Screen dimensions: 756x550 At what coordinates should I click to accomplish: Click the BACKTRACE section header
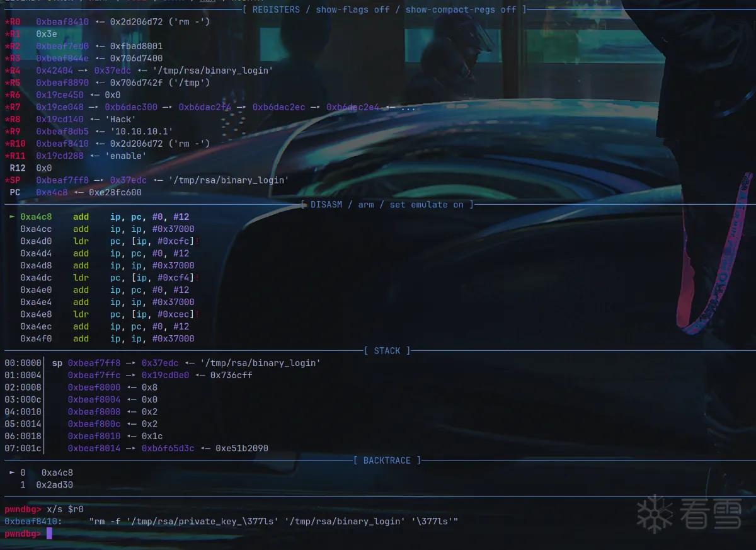387,461
